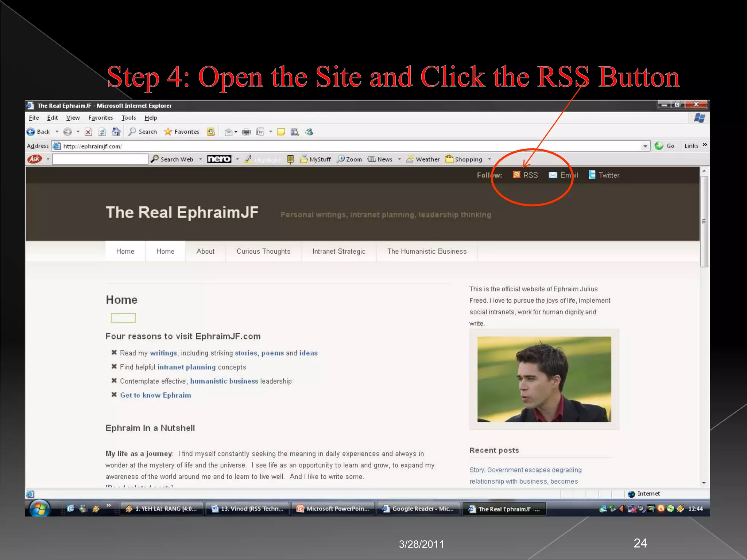
Task: Switch to '13. Vinod' taskbar button
Action: click(x=248, y=509)
